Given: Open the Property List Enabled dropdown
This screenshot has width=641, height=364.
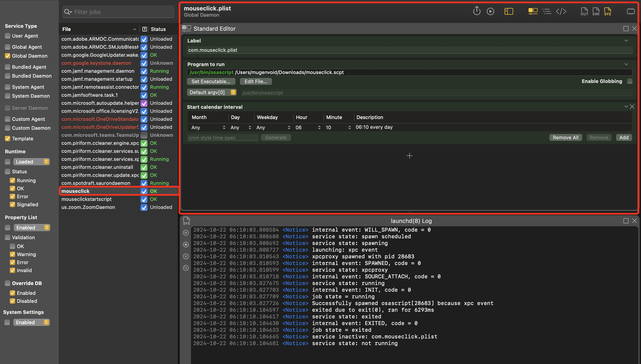Looking at the screenshot, I should (32, 227).
